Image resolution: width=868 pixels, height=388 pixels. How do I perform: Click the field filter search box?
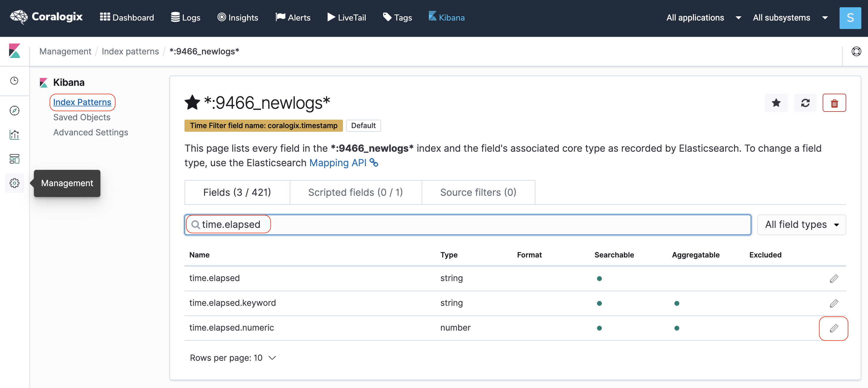[x=468, y=225]
